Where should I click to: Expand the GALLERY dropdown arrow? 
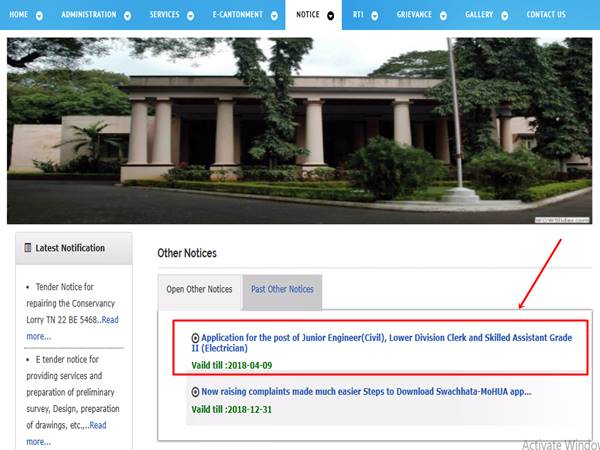pyautogui.click(x=505, y=16)
